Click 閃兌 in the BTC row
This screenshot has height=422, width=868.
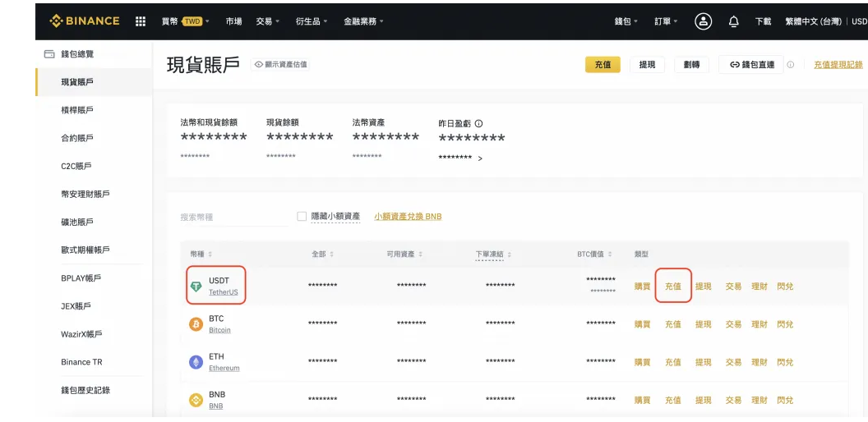pos(785,324)
